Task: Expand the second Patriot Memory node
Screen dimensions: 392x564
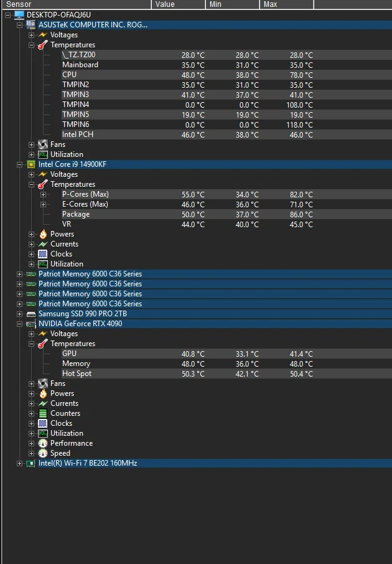Action: [x=19, y=284]
